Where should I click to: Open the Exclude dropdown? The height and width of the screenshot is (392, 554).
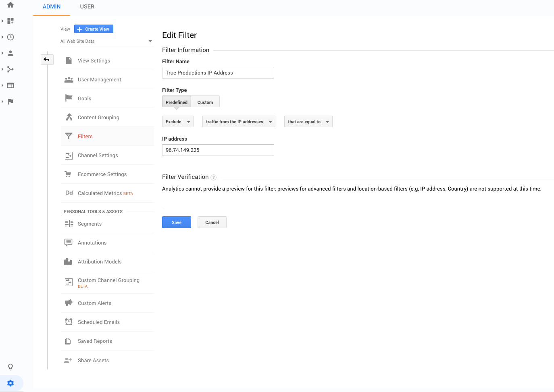click(177, 122)
